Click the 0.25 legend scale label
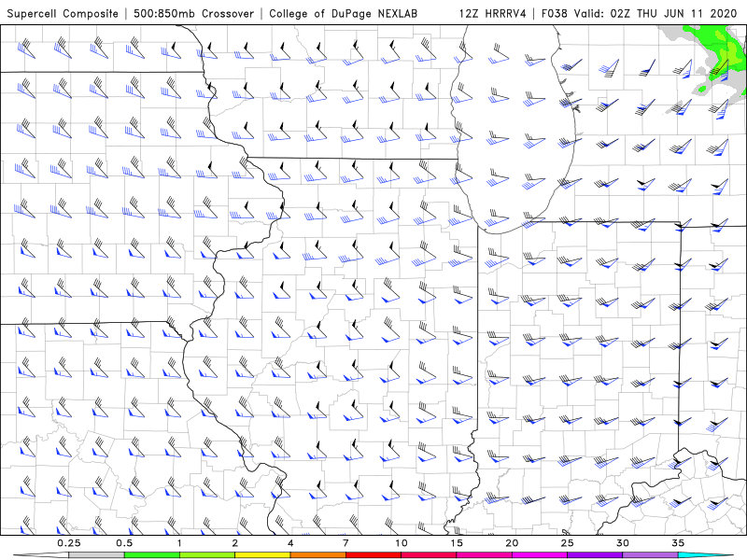The height and width of the screenshot is (560, 747). (x=68, y=543)
